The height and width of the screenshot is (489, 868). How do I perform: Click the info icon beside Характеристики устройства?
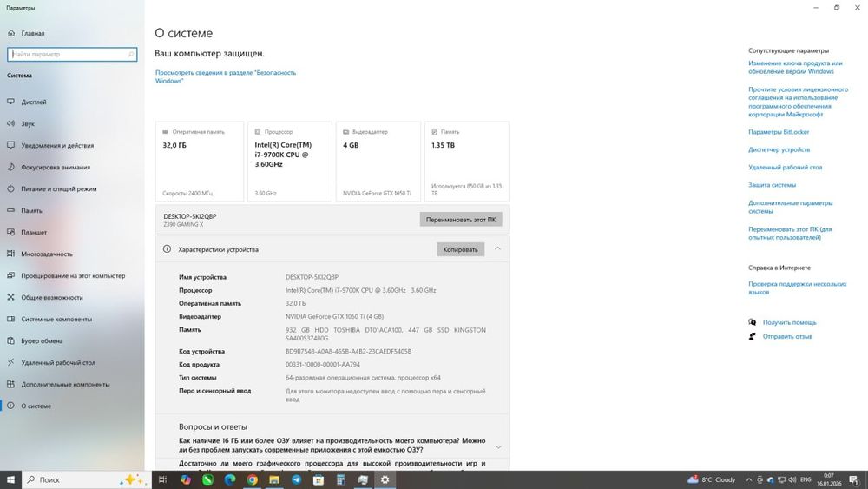167,249
